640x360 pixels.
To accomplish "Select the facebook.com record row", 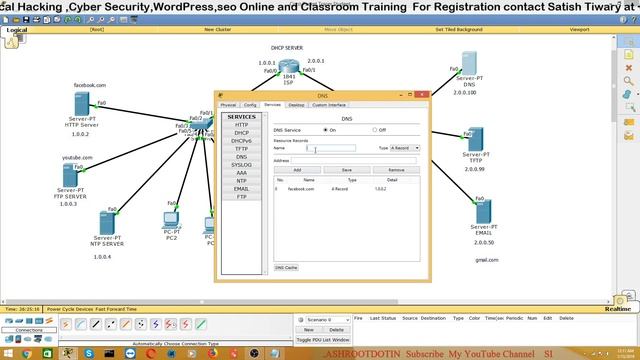I will point(347,189).
